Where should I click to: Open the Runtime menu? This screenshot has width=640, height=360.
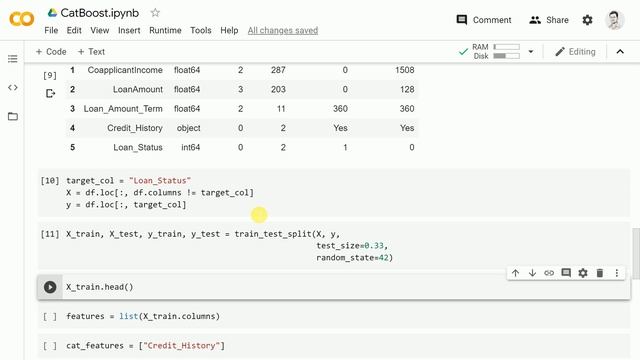point(165,30)
